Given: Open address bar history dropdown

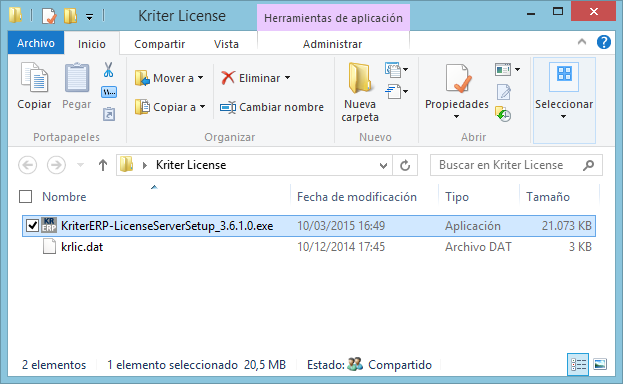Looking at the screenshot, I should (383, 165).
